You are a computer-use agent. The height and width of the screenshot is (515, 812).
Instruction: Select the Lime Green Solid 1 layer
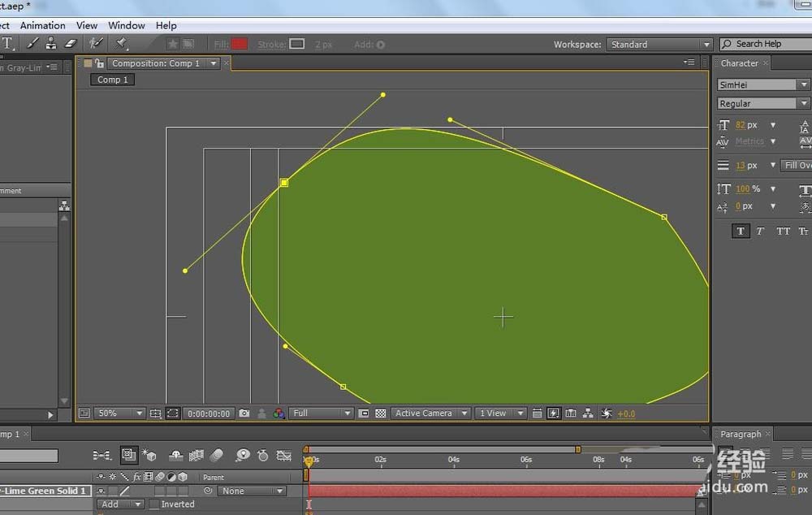pyautogui.click(x=45, y=491)
